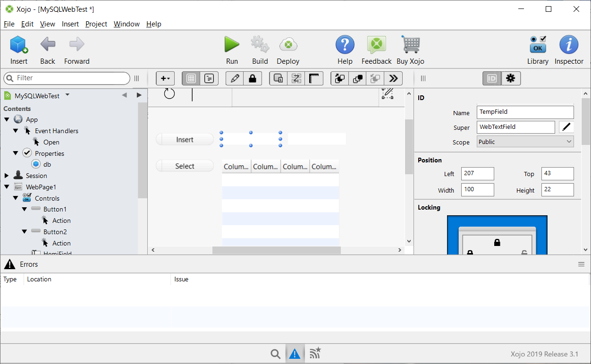Select the gear advanced inspector tab

[511, 78]
